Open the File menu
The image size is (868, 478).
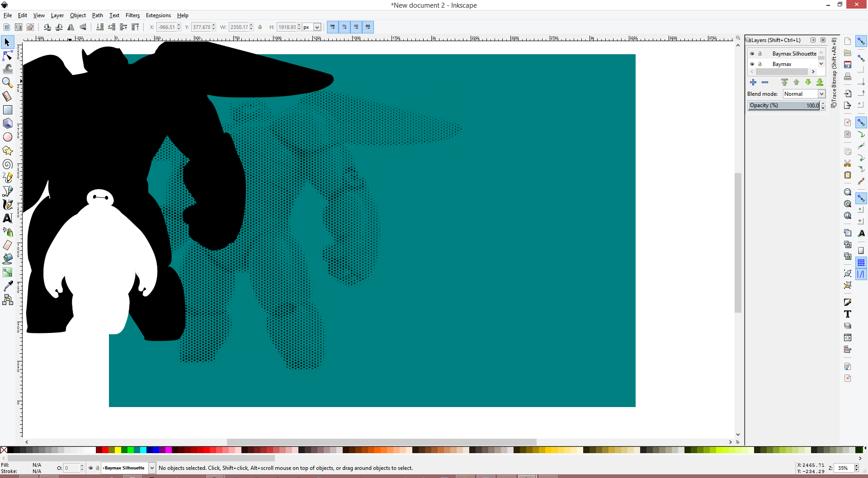tap(8, 15)
